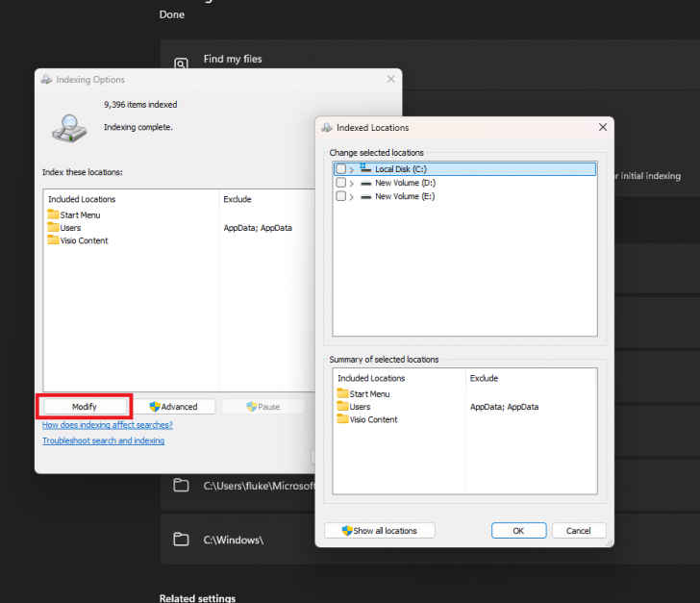Close the Indexing Options window
Screen dimensions: 700x603
[390, 79]
